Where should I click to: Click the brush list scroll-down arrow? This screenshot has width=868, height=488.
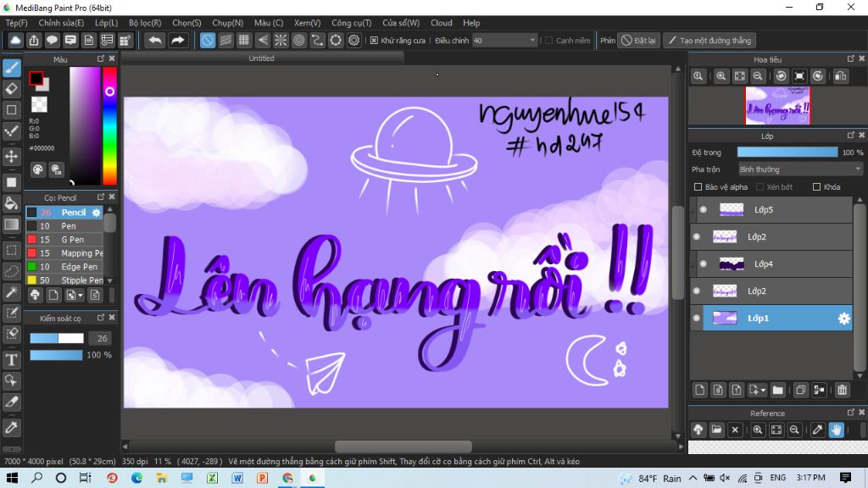(109, 280)
